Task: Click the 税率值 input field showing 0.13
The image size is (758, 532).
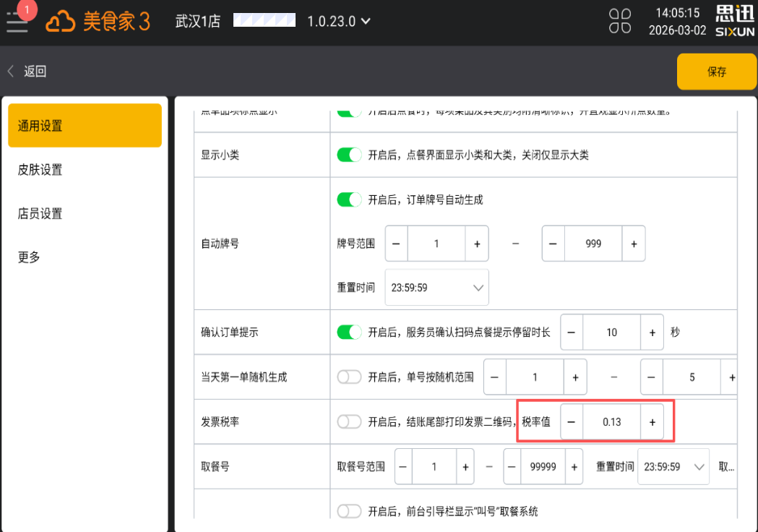Action: 611,422
